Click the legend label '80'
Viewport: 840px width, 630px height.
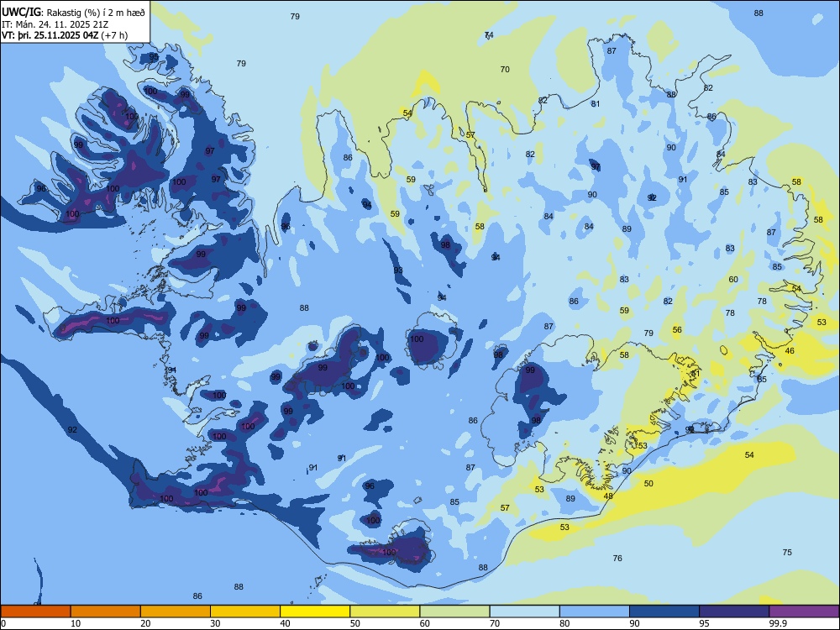coord(564,623)
